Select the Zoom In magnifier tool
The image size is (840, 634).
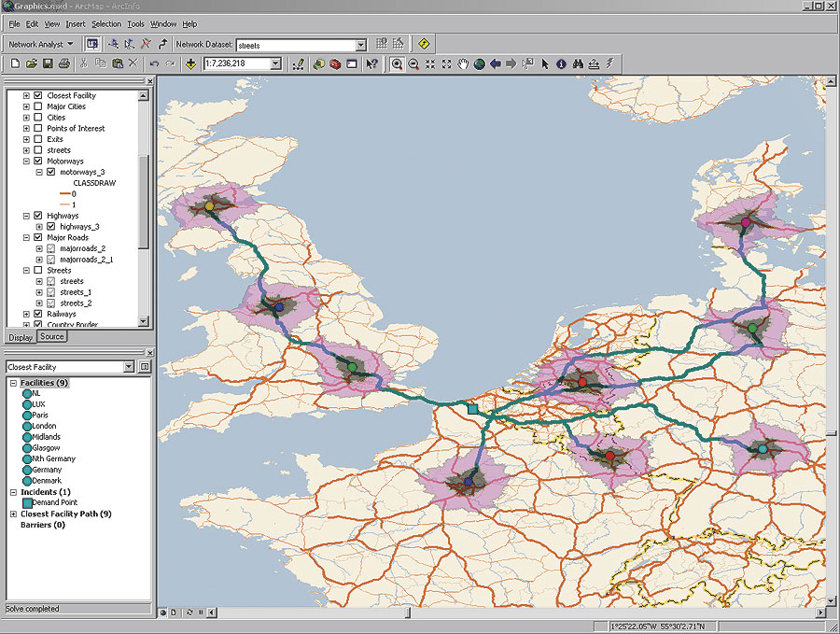[x=397, y=63]
